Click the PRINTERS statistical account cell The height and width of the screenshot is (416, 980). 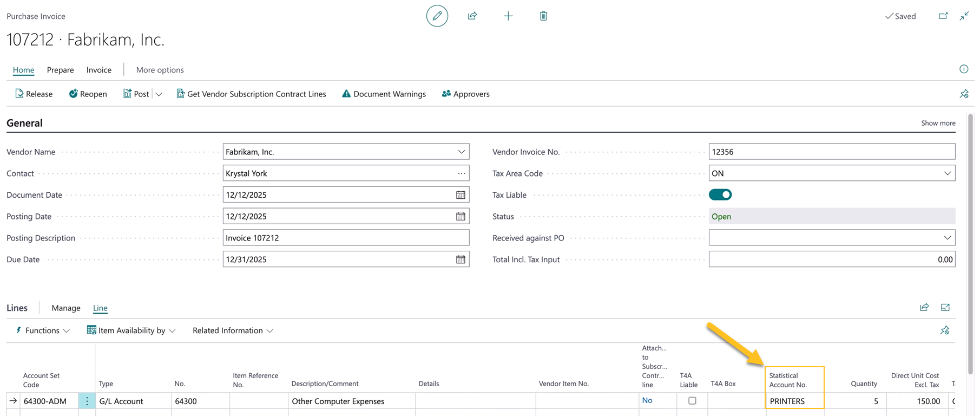pos(795,401)
